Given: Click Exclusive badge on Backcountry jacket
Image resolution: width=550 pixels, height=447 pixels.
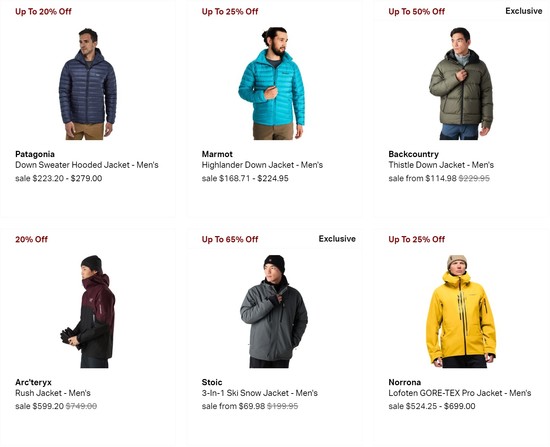Looking at the screenshot, I should click(524, 11).
